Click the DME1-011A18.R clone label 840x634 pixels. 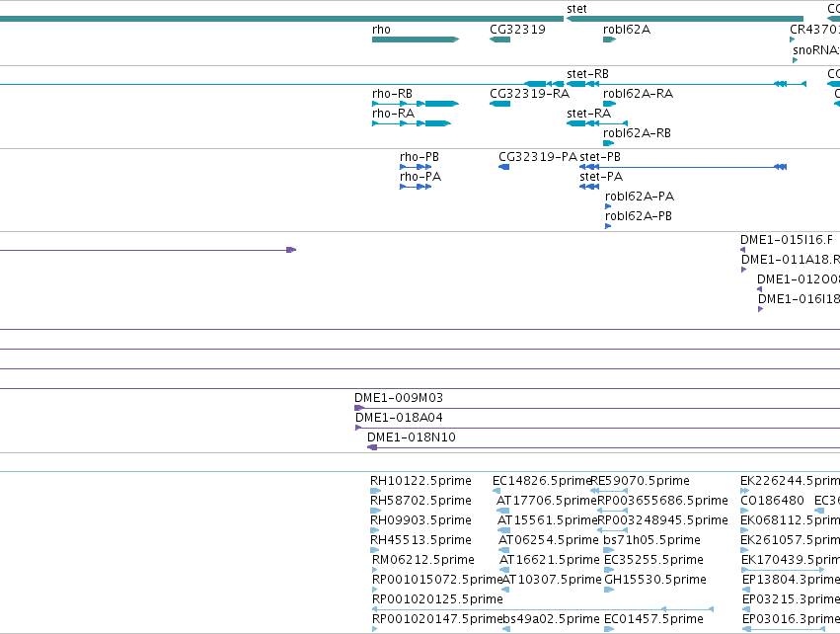tap(791, 260)
